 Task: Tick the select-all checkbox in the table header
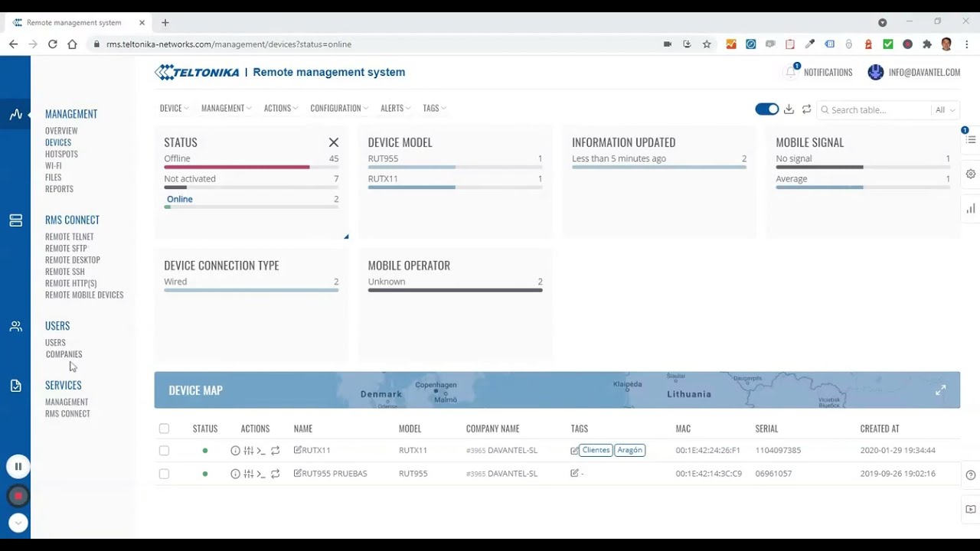coord(164,429)
